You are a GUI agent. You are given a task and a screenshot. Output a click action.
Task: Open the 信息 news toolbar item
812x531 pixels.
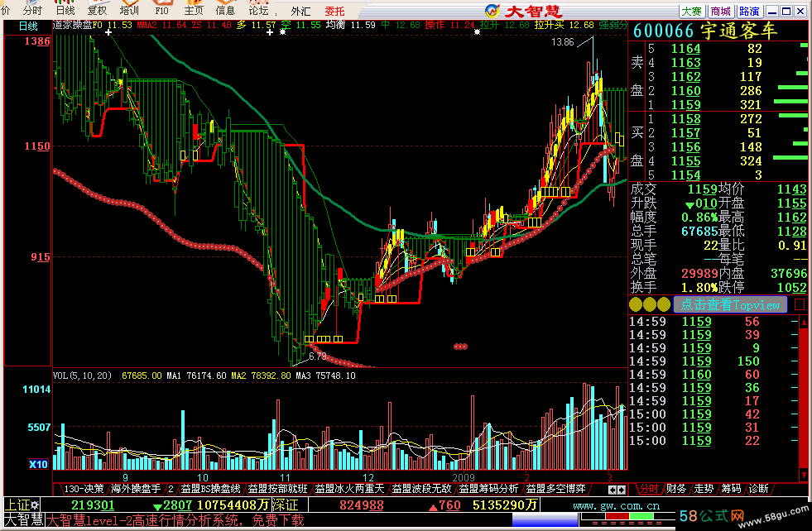pos(225,7)
